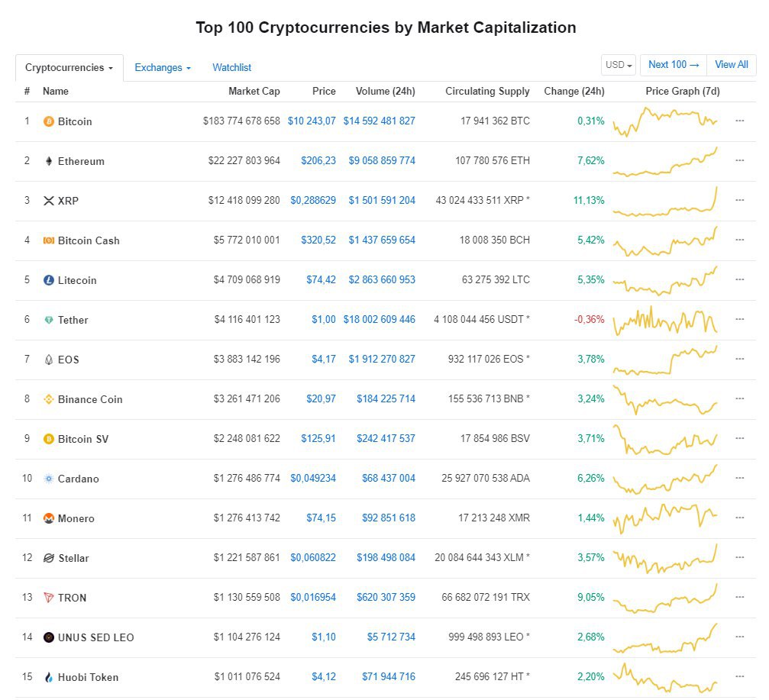Viewport: 769px width, 700px height.
Task: Click the Huobi Token flame icon
Action: 49,677
